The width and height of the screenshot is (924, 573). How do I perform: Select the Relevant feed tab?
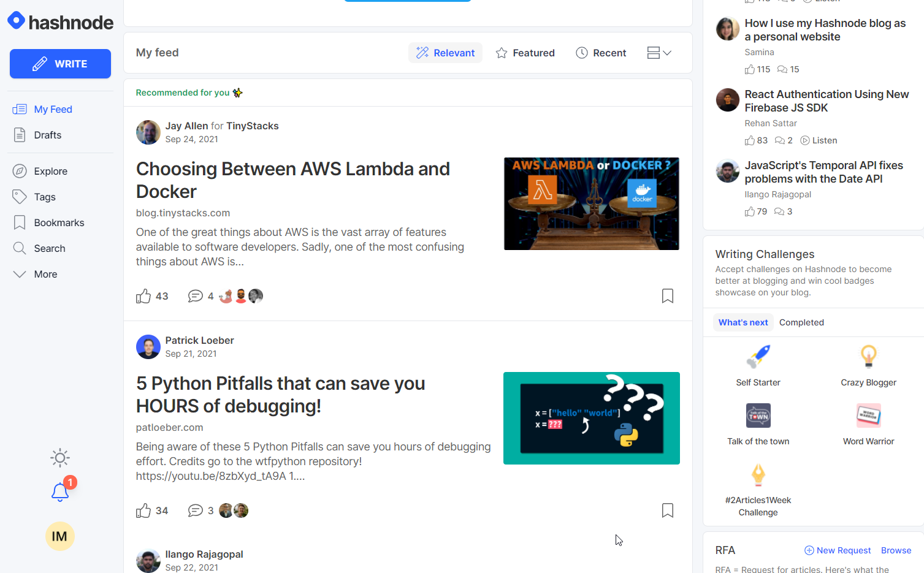pos(446,53)
